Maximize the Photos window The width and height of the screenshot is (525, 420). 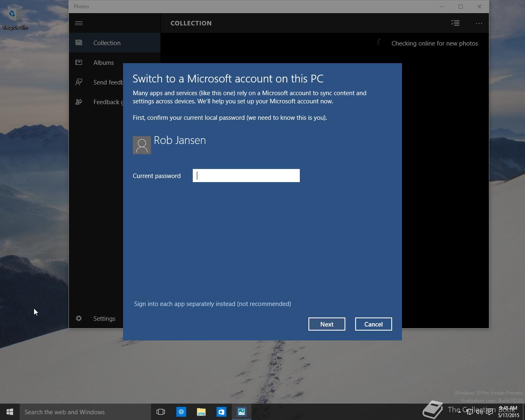click(x=461, y=7)
